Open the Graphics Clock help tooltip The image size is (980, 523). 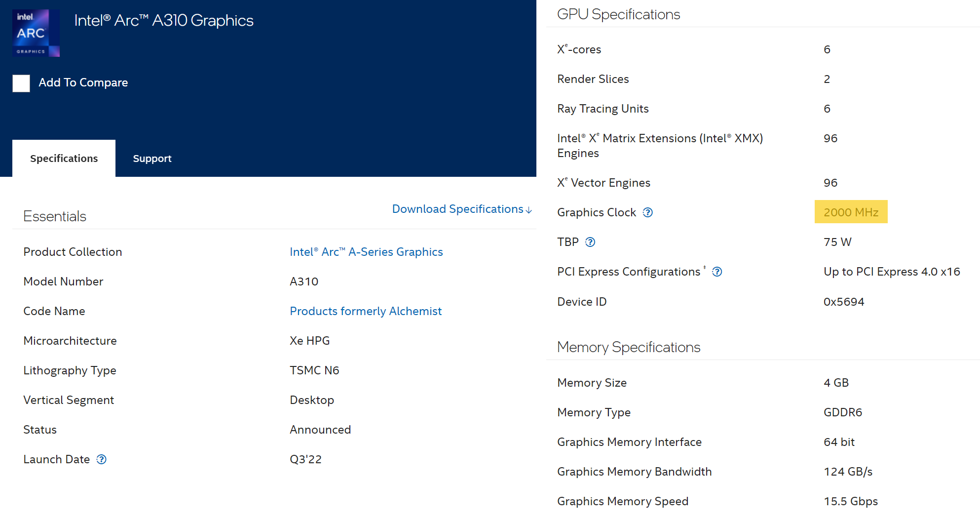click(x=647, y=212)
